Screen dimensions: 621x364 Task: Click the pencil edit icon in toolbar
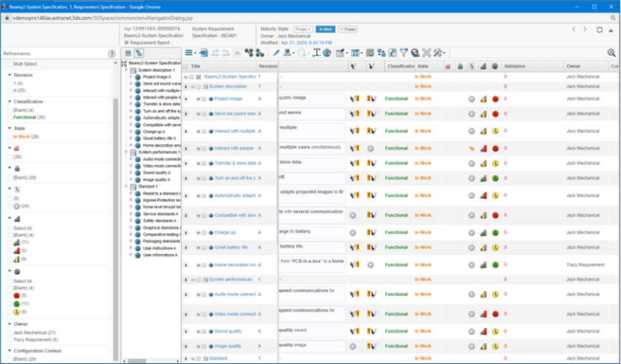(276, 53)
